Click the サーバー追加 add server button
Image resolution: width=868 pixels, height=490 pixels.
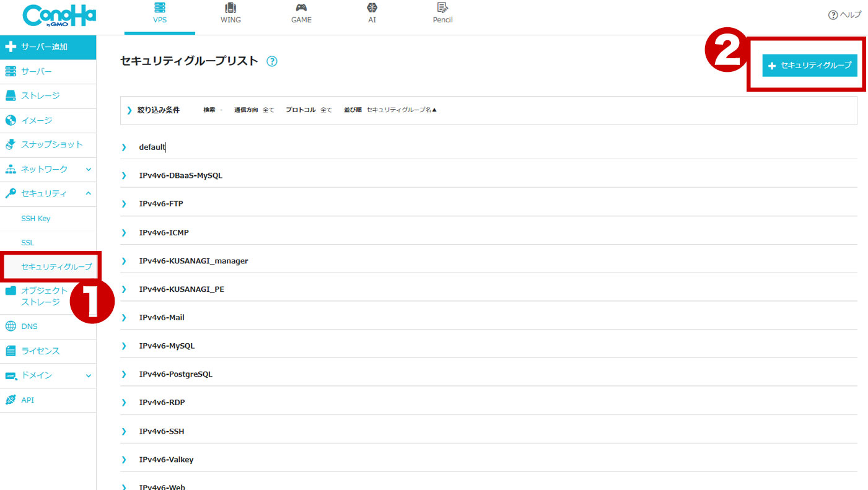click(x=48, y=47)
